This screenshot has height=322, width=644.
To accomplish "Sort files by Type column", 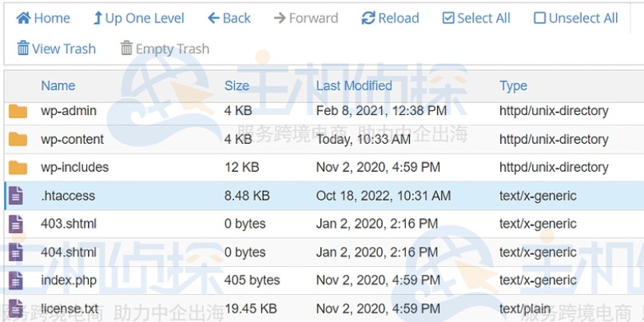I will pyautogui.click(x=513, y=85).
